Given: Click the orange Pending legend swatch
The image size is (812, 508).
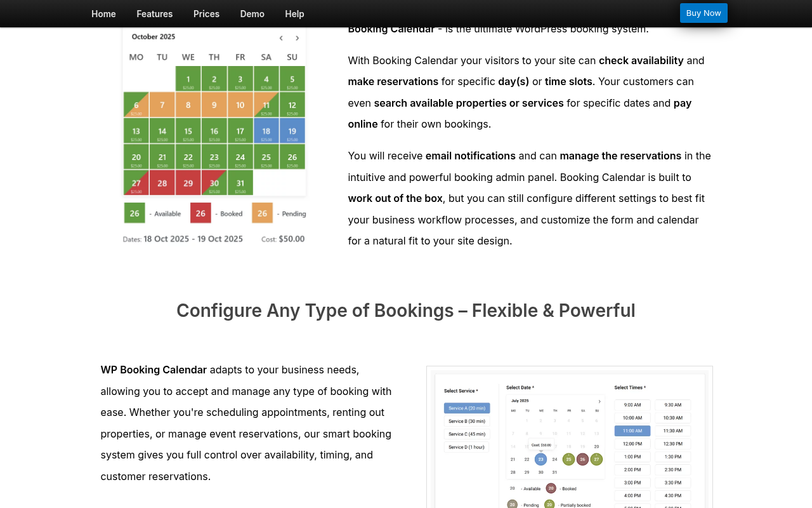Looking at the screenshot, I should (262, 213).
